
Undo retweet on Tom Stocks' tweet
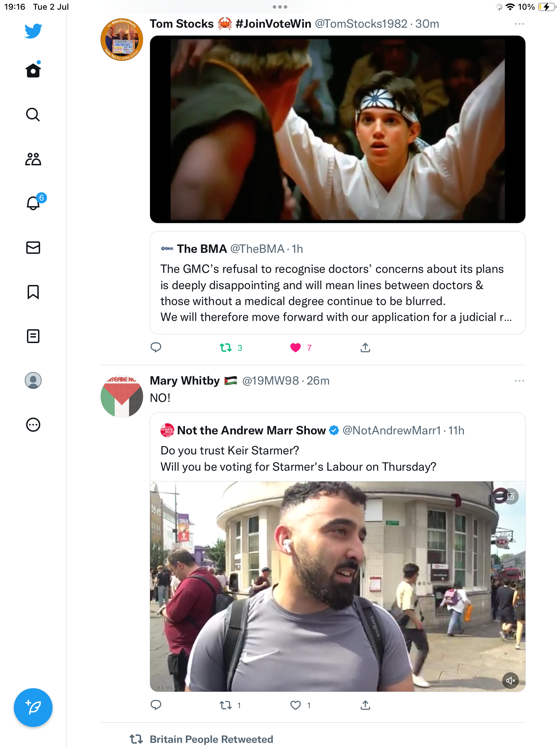click(226, 348)
